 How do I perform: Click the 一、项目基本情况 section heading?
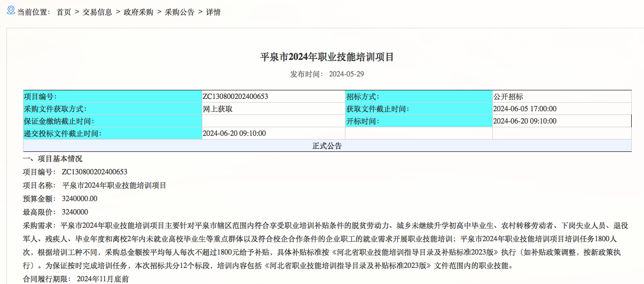pos(52,159)
